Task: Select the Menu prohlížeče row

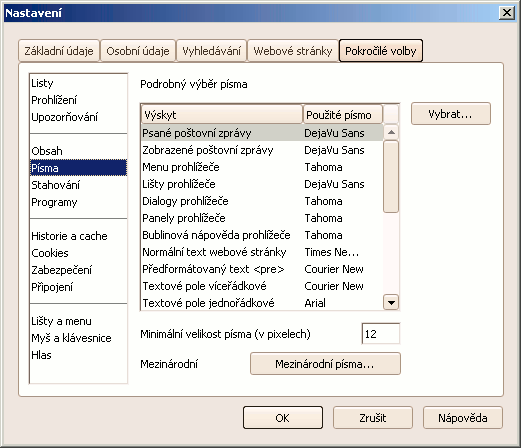Action: point(262,167)
